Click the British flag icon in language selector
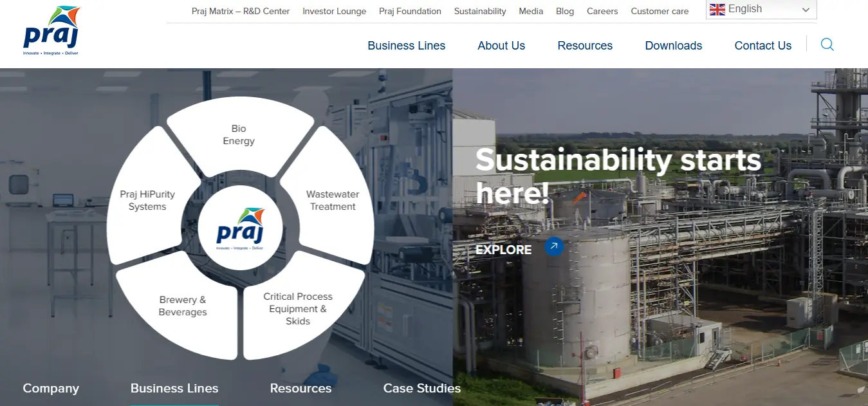Image resolution: width=868 pixels, height=406 pixels. pyautogui.click(x=717, y=9)
